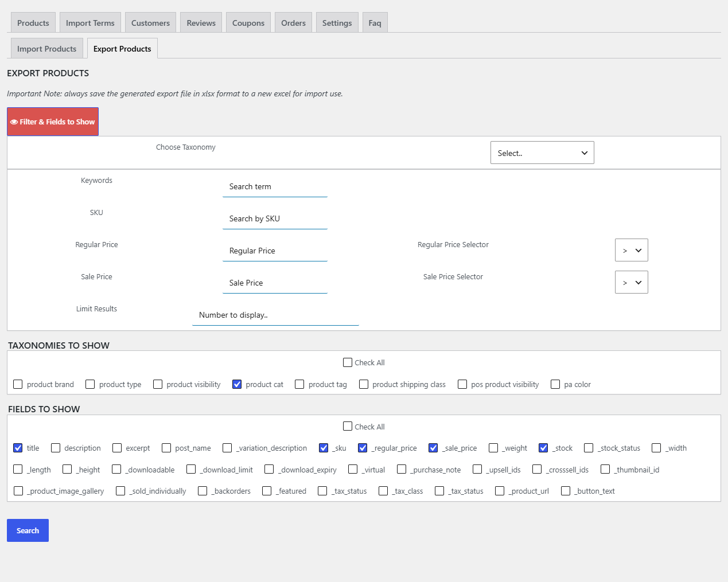Click the eye icon on Filter button
The image size is (728, 582).
coord(14,122)
